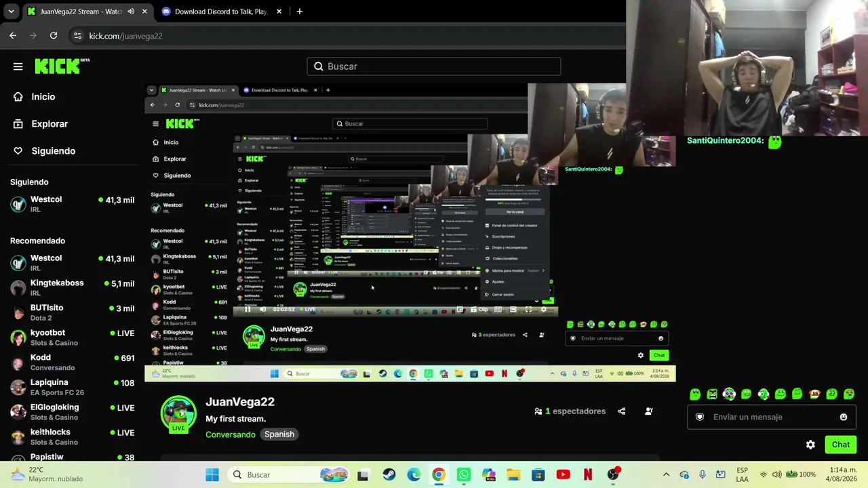
Task: Click the Conversando category link below the main stream
Action: [231, 434]
